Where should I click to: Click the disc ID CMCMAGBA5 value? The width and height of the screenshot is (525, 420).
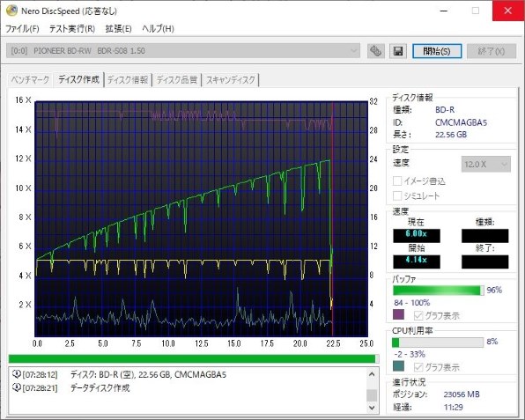point(461,122)
